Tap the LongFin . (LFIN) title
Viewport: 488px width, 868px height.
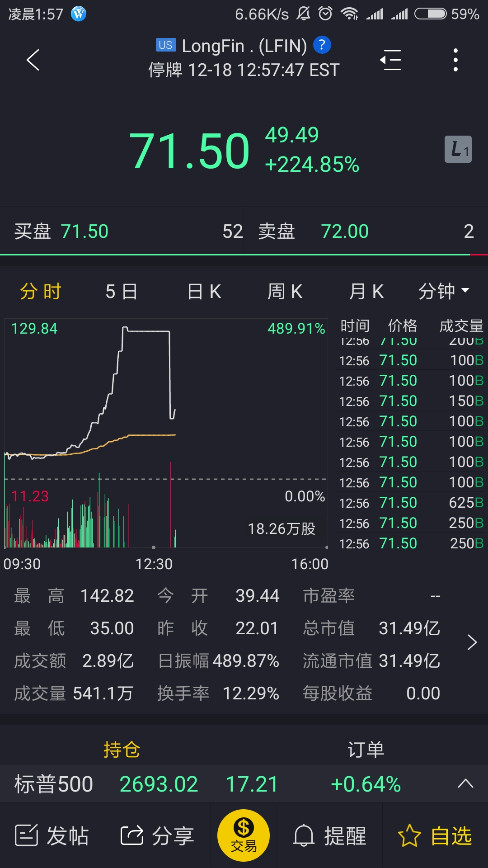coord(244,46)
